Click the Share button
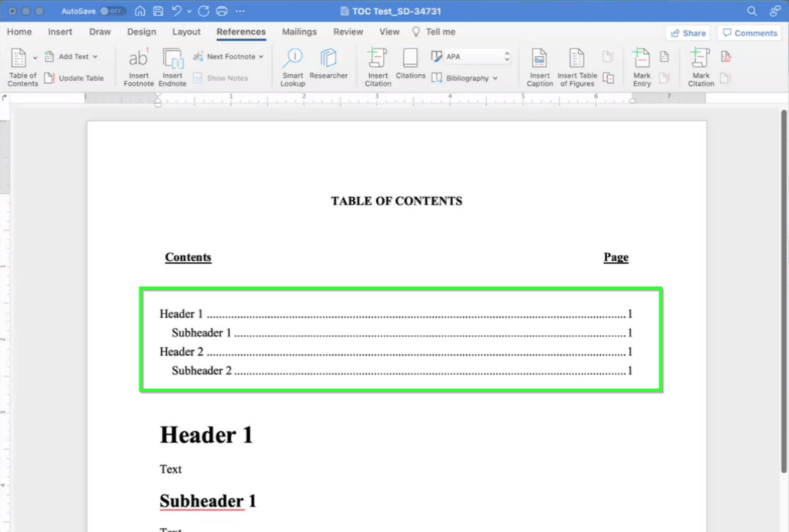The height and width of the screenshot is (532, 789). (x=688, y=33)
